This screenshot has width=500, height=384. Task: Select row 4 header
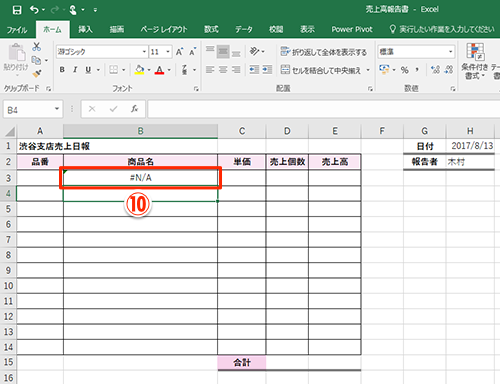[8, 193]
